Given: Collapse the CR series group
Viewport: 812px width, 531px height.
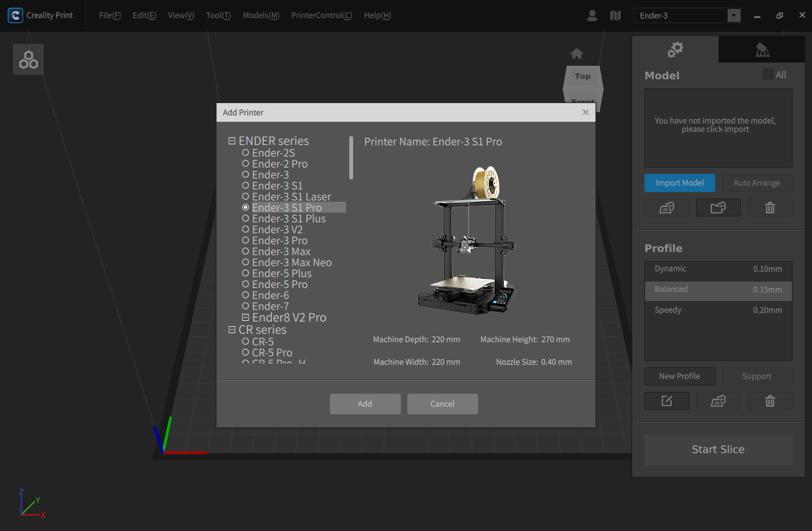Looking at the screenshot, I should (232, 329).
